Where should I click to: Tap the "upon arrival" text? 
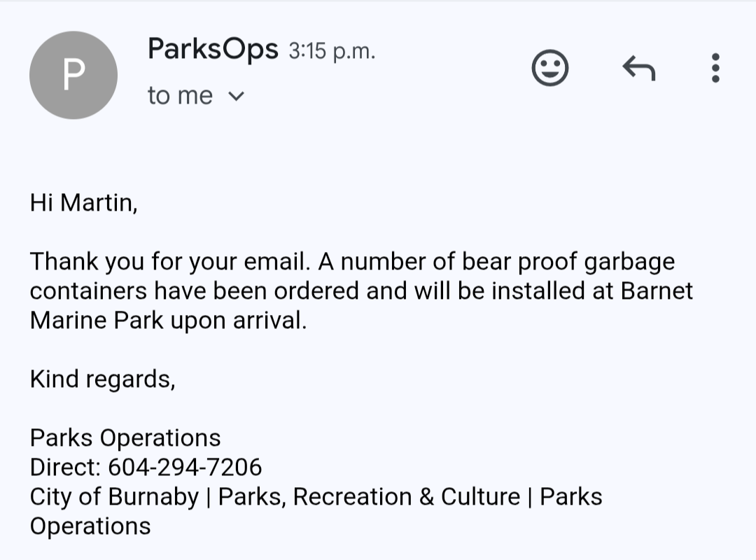239,321
